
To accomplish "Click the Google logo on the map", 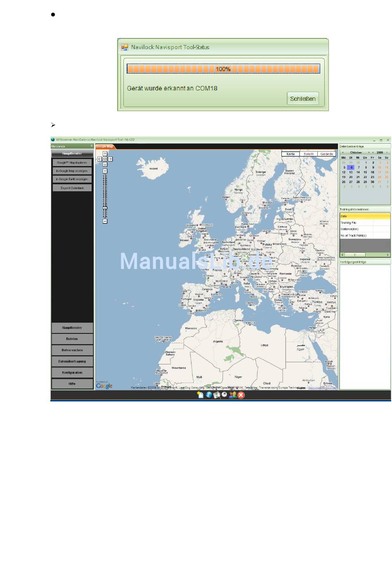I will coord(104,386).
